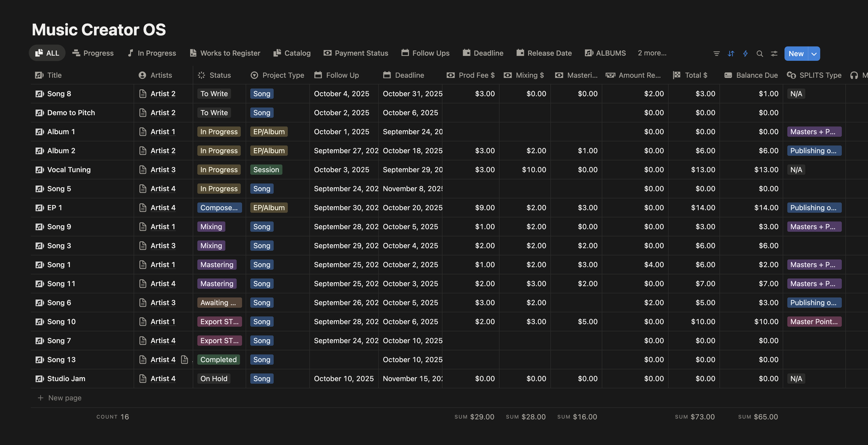Click the blue New button
This screenshot has width=868, height=445.
tap(796, 54)
